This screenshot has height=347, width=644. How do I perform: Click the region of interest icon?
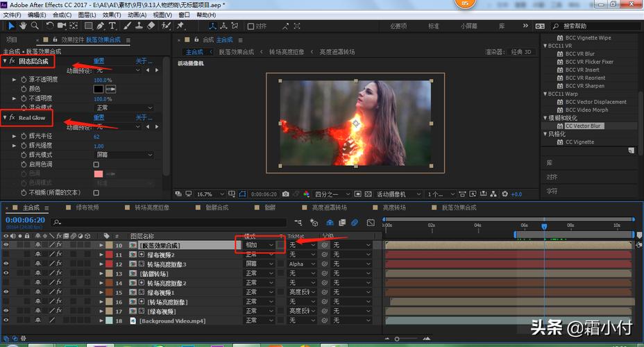click(x=357, y=194)
